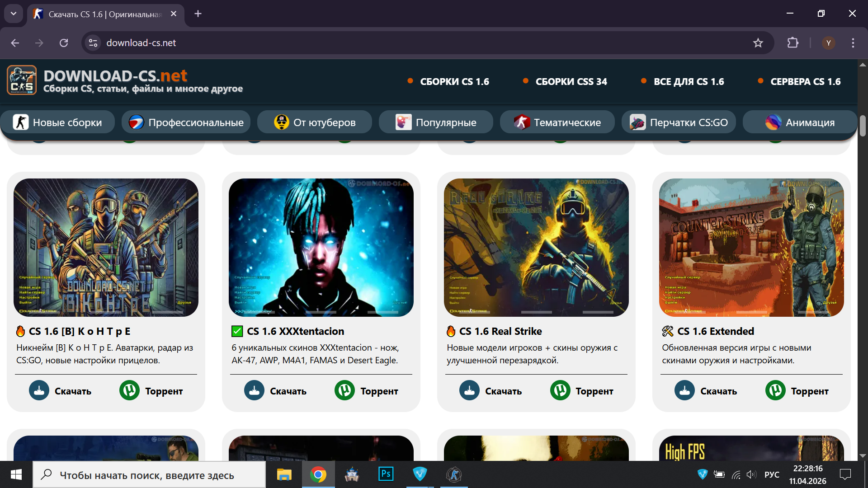The width and height of the screenshot is (868, 488).
Task: Open the CS 1.6 XXXtentacion title link
Action: tap(295, 331)
